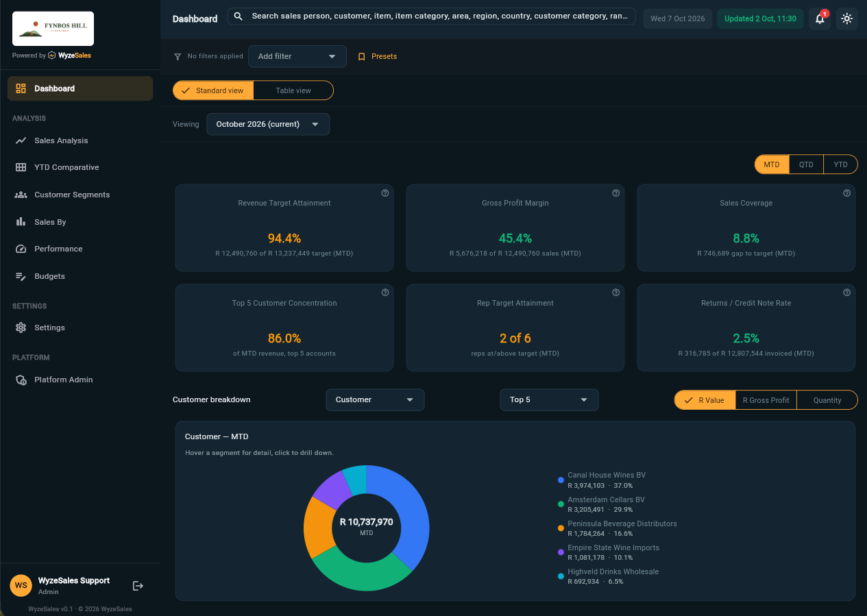Open help for Top 5 Customer Concentration
Image resolution: width=867 pixels, height=616 pixels.
point(385,293)
